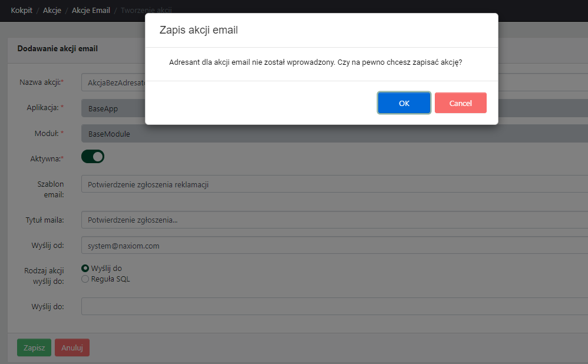Click the red Anuluj button
Image resolution: width=588 pixels, height=364 pixels.
coord(72,348)
